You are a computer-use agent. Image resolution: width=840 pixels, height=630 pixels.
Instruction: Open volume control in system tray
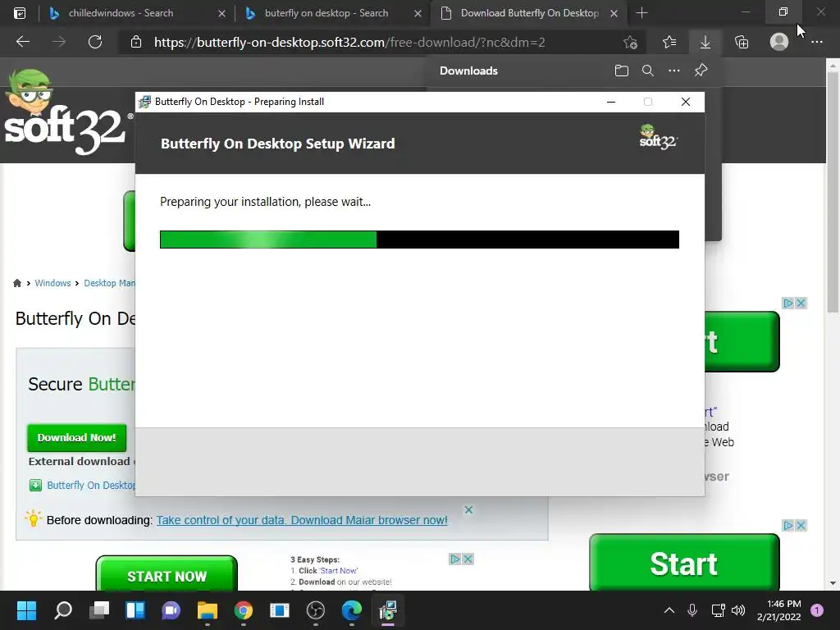(738, 610)
